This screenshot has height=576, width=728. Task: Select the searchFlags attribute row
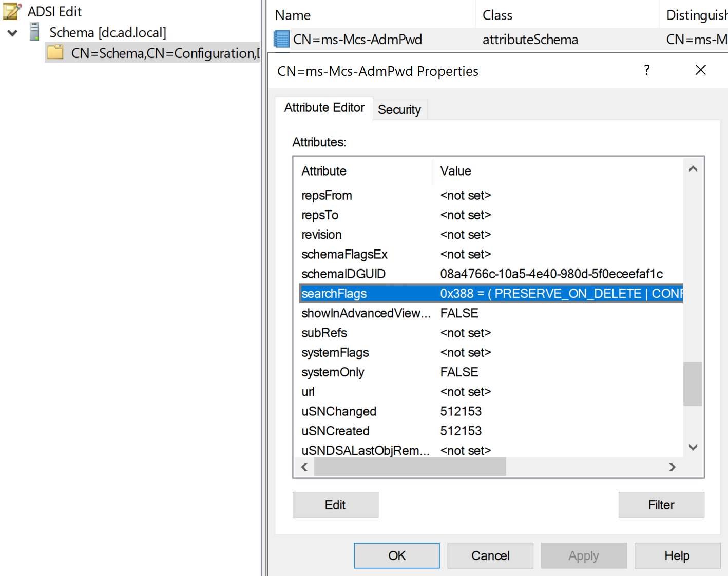pyautogui.click(x=491, y=293)
